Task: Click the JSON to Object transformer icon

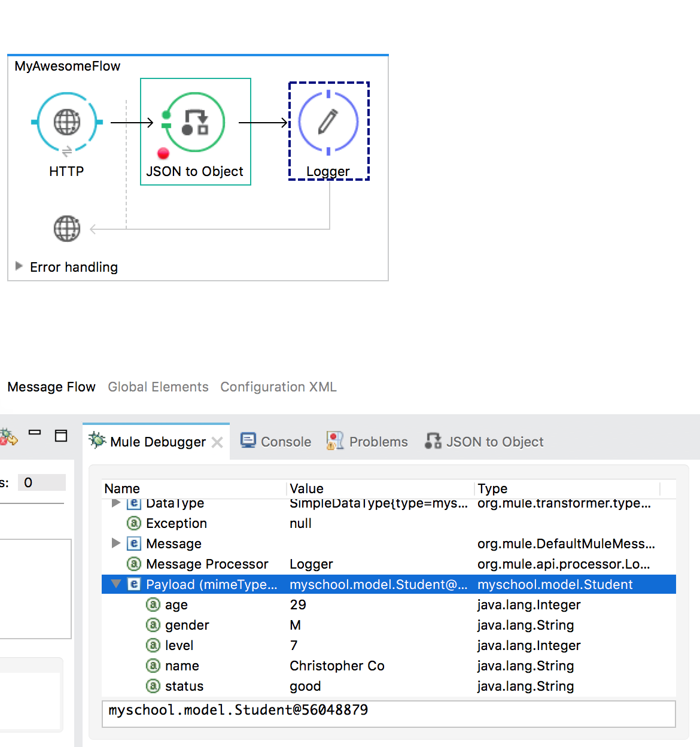Action: [194, 122]
